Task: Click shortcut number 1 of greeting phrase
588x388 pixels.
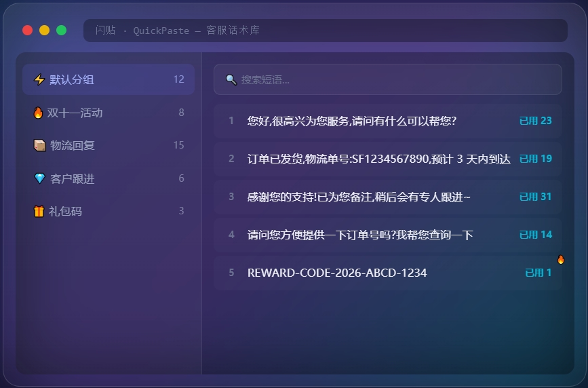Action: (x=231, y=121)
